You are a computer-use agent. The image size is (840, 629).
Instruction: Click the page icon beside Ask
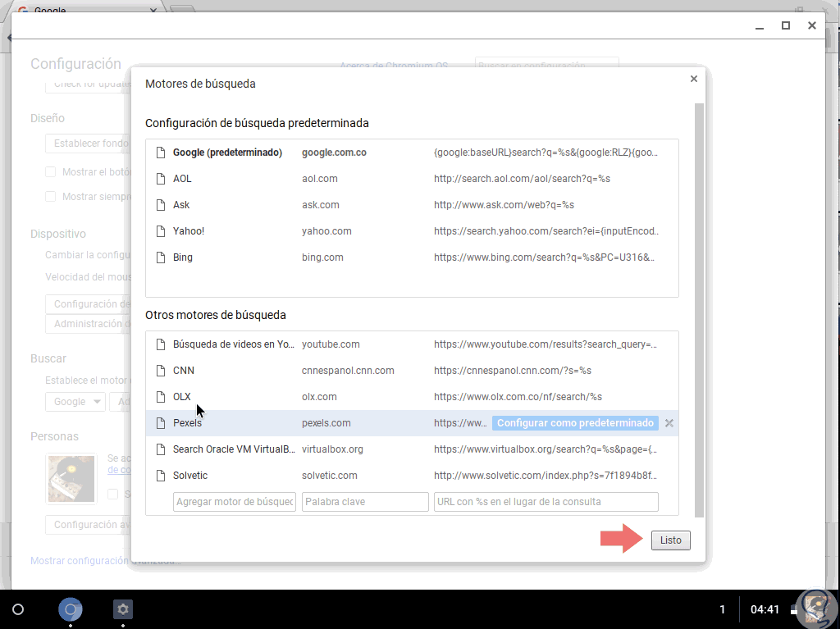[160, 205]
